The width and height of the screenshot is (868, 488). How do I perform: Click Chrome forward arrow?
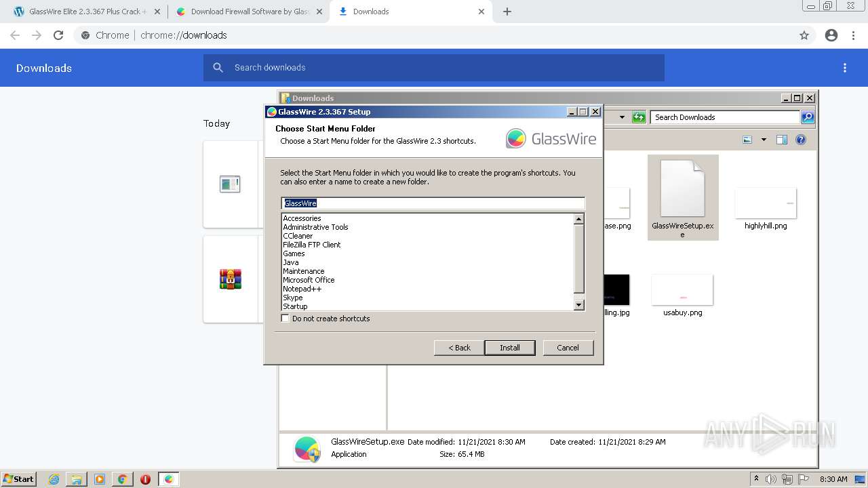[x=37, y=35]
